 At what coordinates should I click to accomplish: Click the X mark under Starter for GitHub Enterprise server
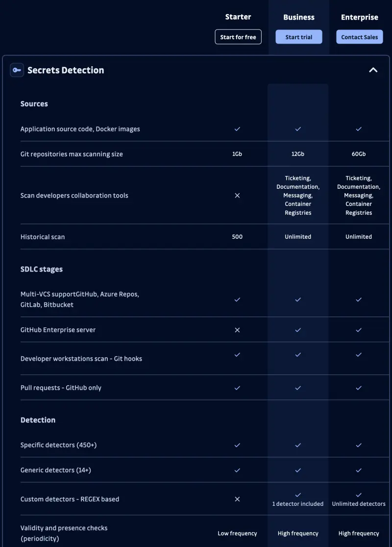[x=237, y=330]
